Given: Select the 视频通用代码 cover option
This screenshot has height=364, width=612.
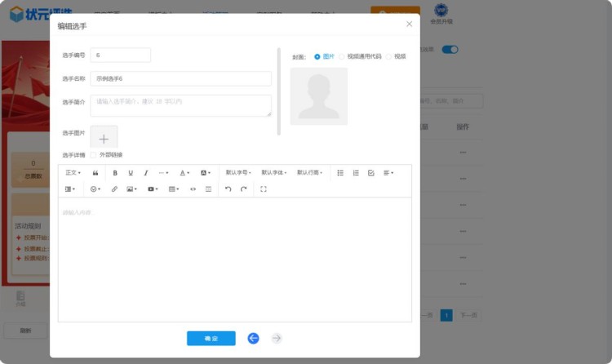Looking at the screenshot, I should [342, 56].
